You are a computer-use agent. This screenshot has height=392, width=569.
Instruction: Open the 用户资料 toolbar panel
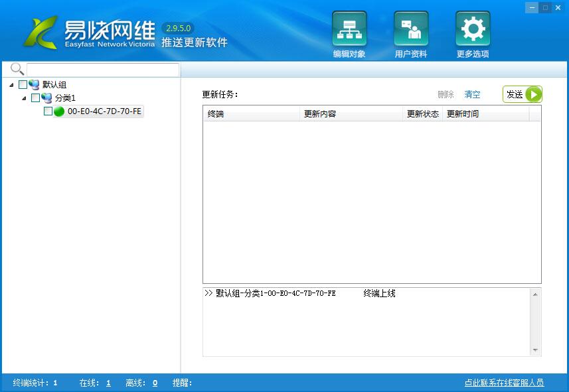pos(410,29)
